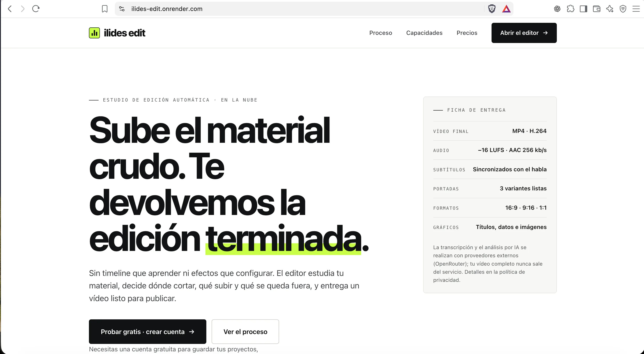Viewport: 644px width, 354px height.
Task: Open Brave Rewards triangle icon
Action: 506,9
